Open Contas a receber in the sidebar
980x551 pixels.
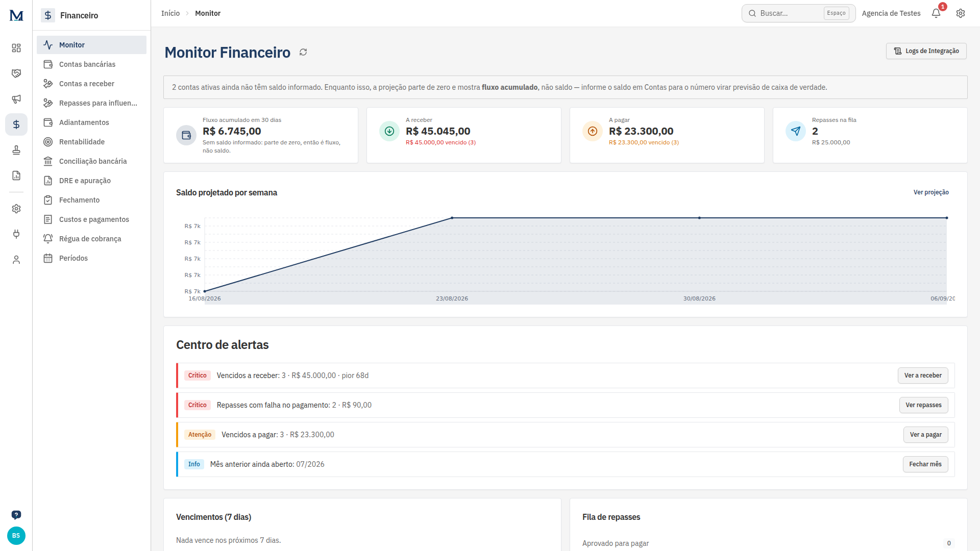click(91, 84)
